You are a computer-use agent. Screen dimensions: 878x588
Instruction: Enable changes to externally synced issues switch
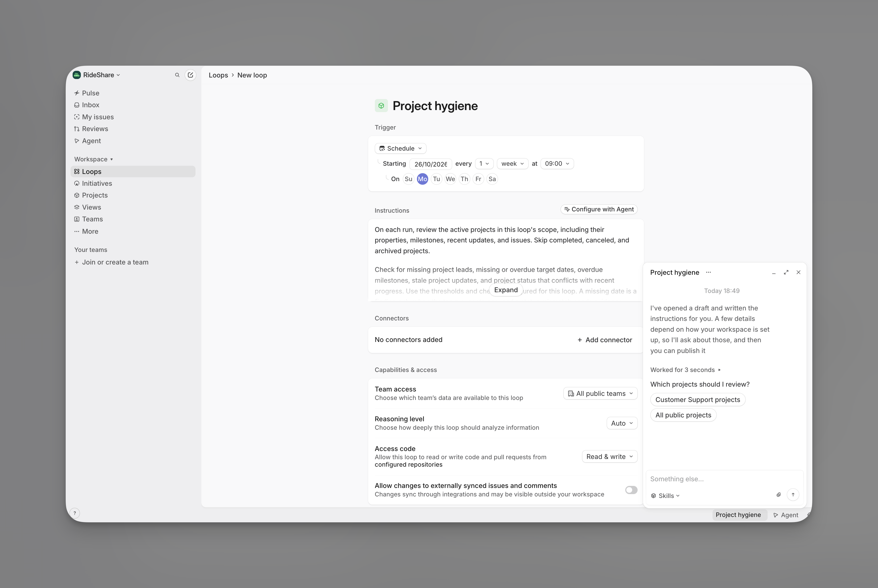pyautogui.click(x=631, y=490)
